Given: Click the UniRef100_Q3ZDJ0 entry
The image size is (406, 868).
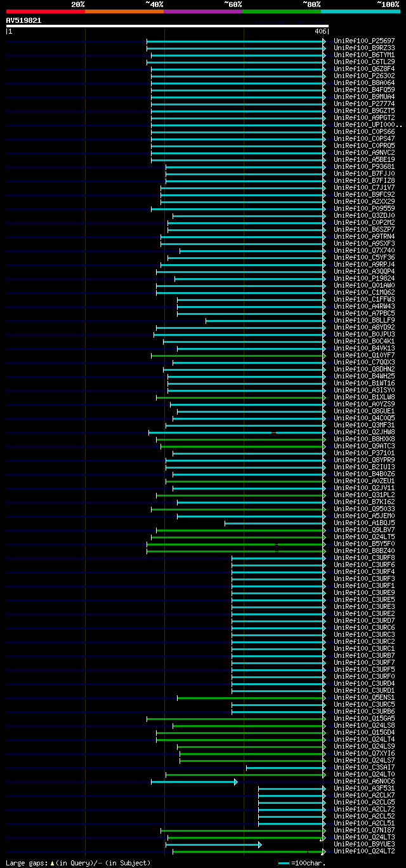Looking at the screenshot, I should 364,216.
